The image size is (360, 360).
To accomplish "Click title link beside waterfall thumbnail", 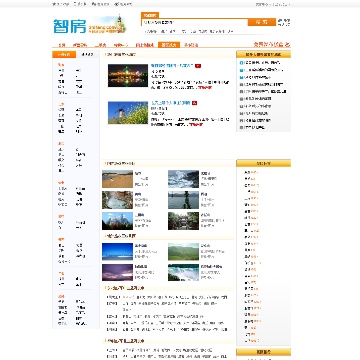I will point(211,267).
